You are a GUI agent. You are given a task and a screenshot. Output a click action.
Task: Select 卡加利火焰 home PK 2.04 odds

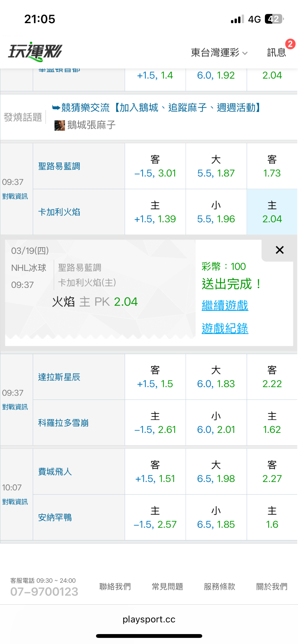[272, 212]
